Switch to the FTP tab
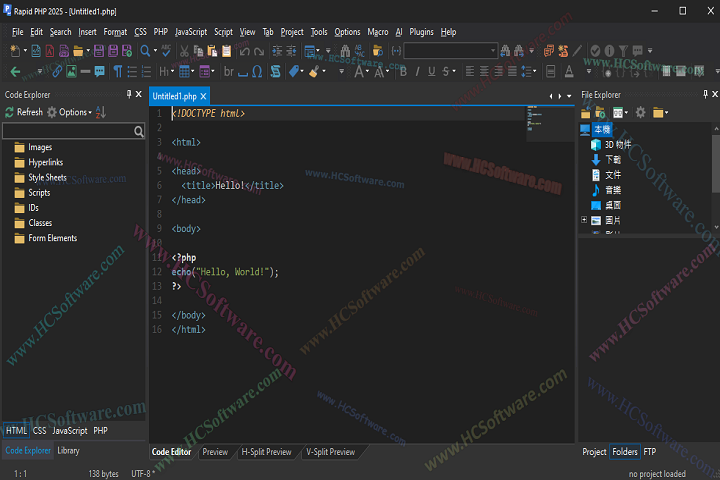Screen dimensions: 720x480 pyautogui.click(x=650, y=452)
